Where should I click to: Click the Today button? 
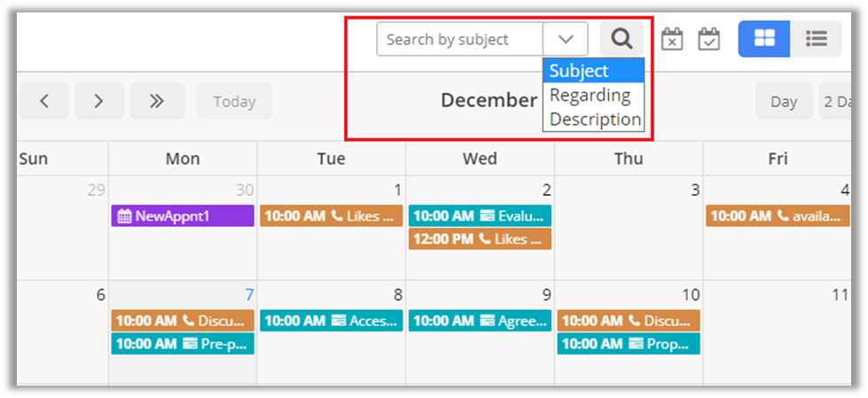tap(234, 101)
